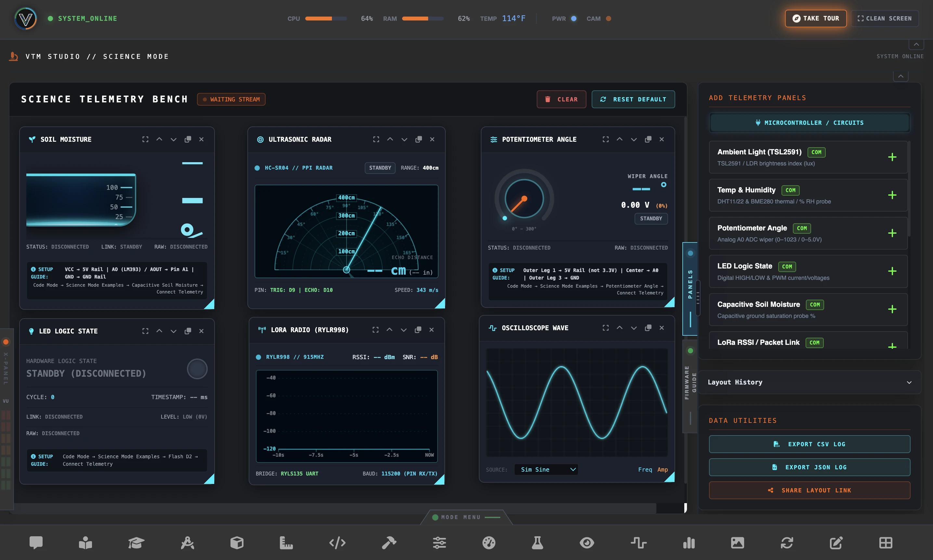The height and width of the screenshot is (560, 933).
Task: Click the potentiometer dial gauge
Action: (524, 198)
